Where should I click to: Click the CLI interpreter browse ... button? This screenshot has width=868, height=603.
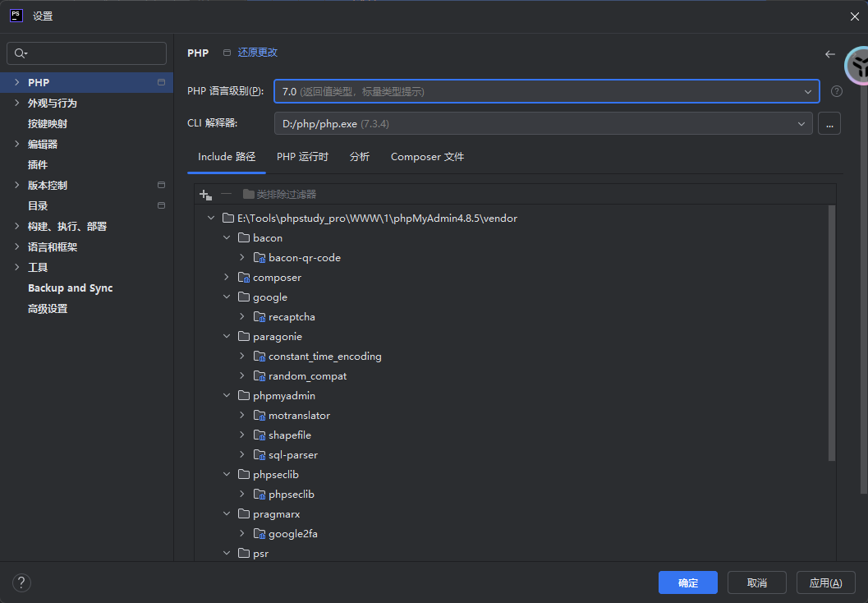(x=829, y=123)
